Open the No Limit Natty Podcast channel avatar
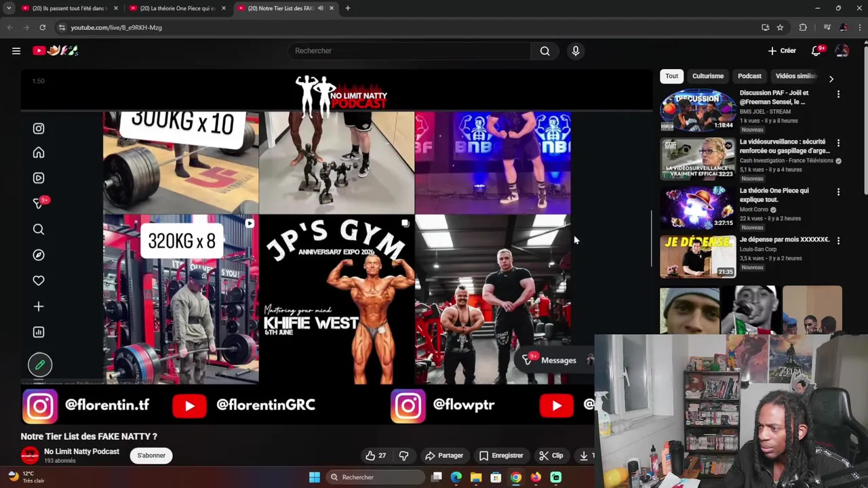This screenshot has height=488, width=868. click(30, 455)
